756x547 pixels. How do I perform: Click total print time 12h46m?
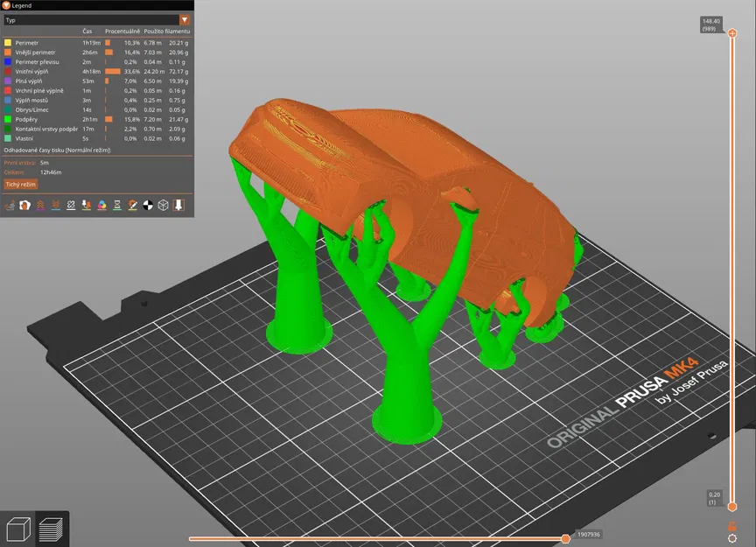coord(51,172)
